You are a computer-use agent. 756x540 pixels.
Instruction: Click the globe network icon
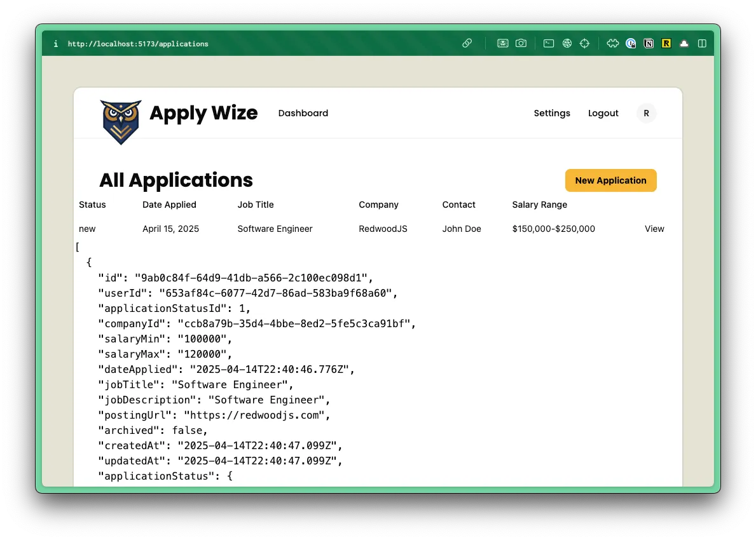(x=567, y=43)
